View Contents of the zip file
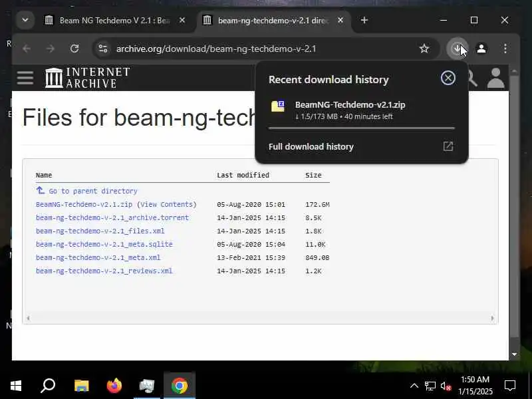This screenshot has height=399, width=532. pos(167,204)
